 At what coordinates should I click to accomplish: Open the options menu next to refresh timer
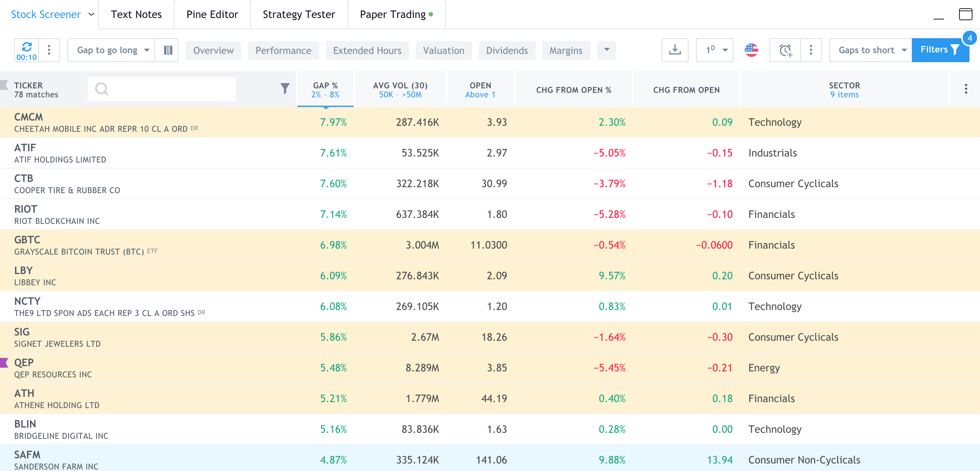49,50
